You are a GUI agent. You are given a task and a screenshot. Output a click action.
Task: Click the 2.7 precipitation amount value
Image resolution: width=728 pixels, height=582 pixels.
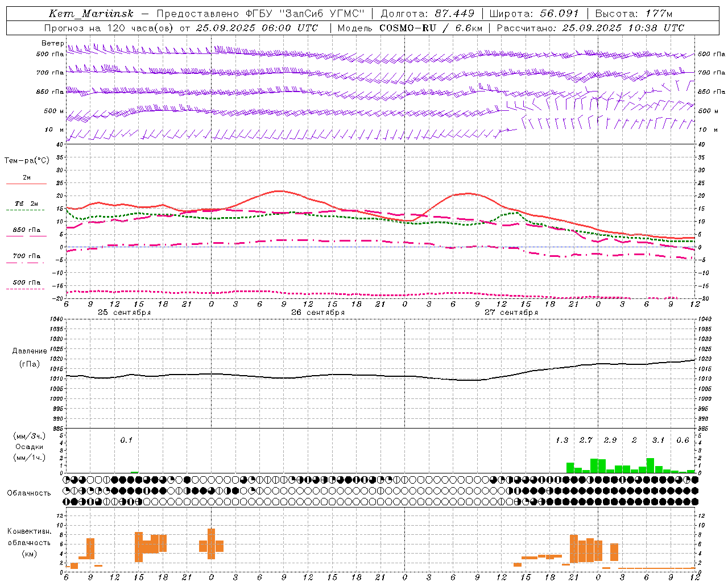coord(586,440)
